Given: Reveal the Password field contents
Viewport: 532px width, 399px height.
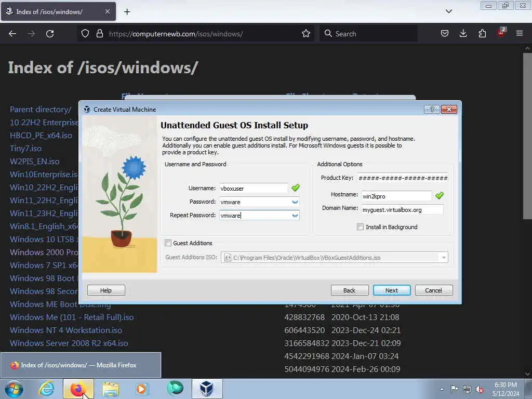Looking at the screenshot, I should [295, 202].
